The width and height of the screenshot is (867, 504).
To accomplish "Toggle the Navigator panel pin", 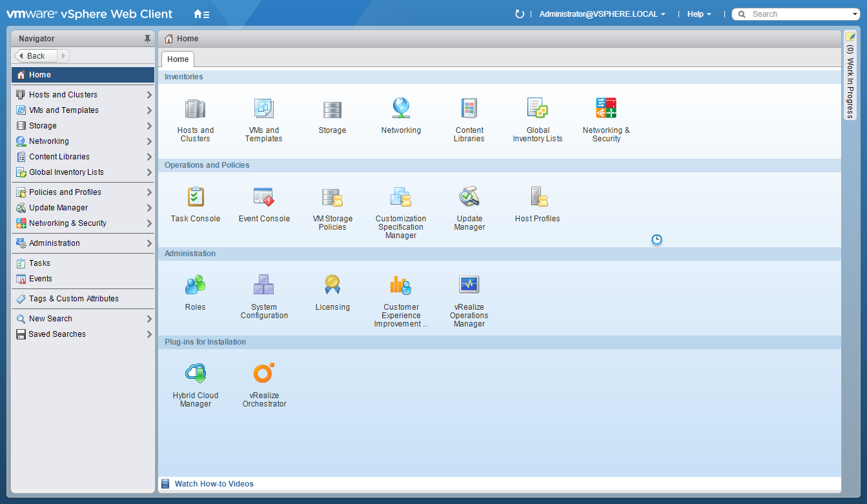I will 147,39.
